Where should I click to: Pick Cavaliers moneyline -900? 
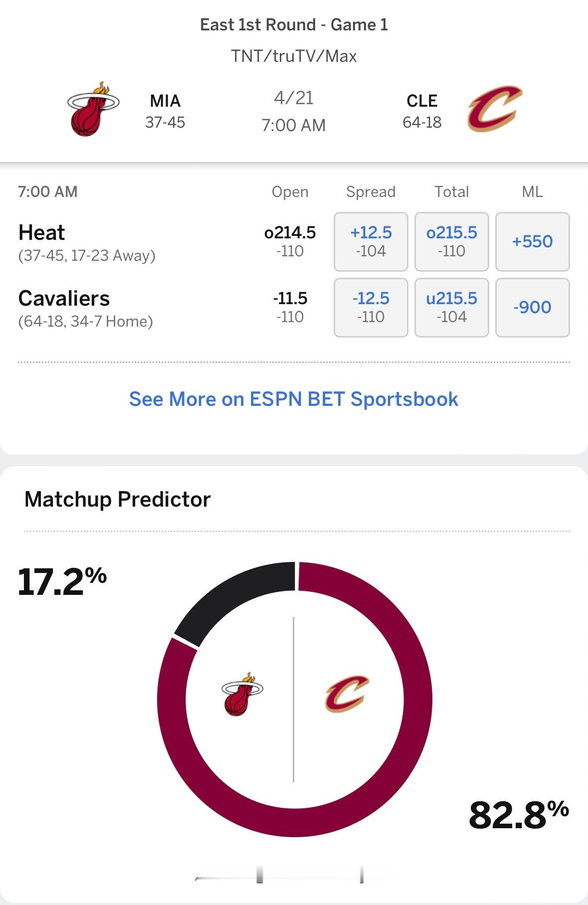click(x=533, y=308)
